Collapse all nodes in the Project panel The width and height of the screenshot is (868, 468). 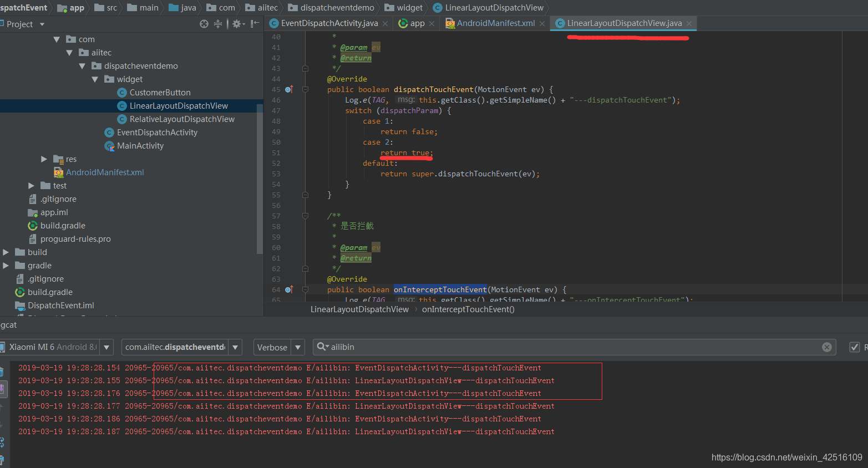click(x=218, y=24)
